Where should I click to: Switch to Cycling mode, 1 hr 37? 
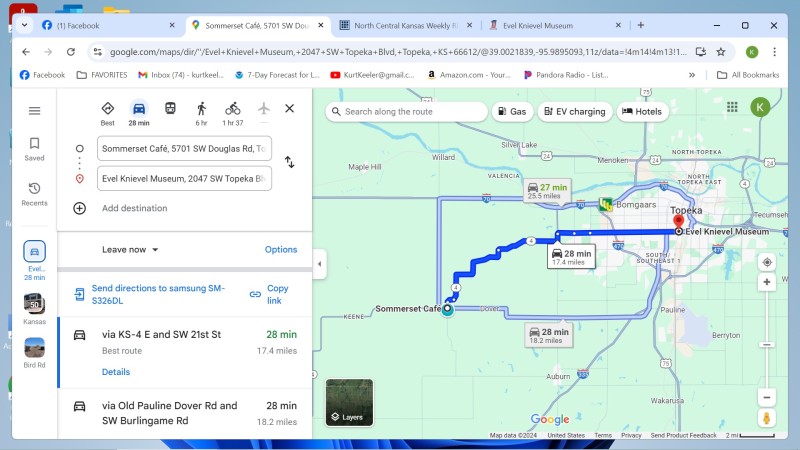(233, 113)
